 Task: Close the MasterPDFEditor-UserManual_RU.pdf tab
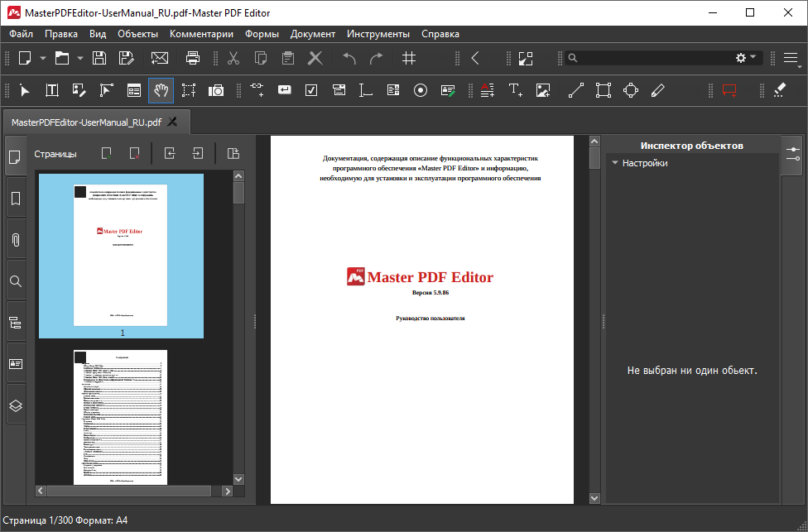click(172, 122)
